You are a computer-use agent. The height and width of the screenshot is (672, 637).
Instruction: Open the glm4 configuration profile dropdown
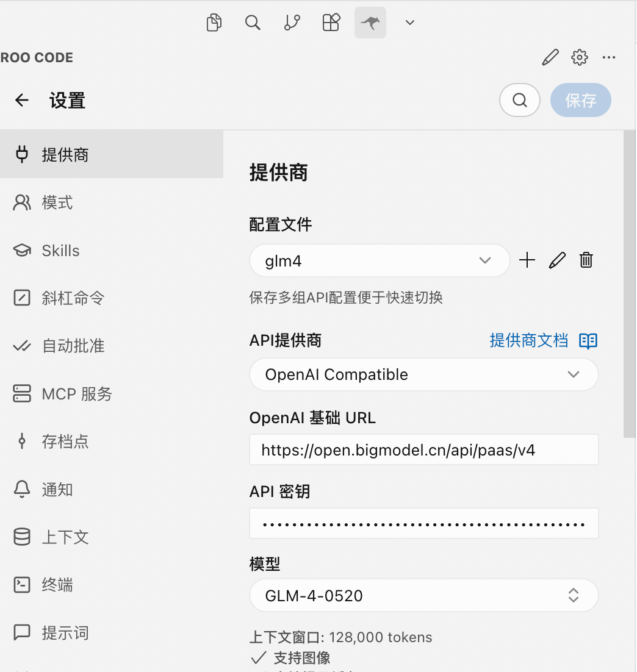pos(380,260)
